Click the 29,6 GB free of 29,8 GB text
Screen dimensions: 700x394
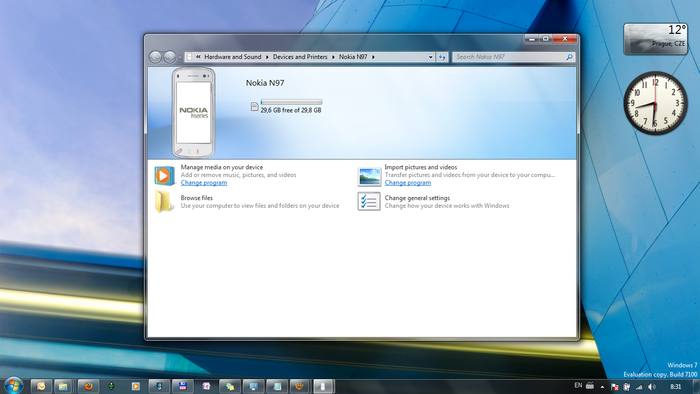pyautogui.click(x=291, y=110)
